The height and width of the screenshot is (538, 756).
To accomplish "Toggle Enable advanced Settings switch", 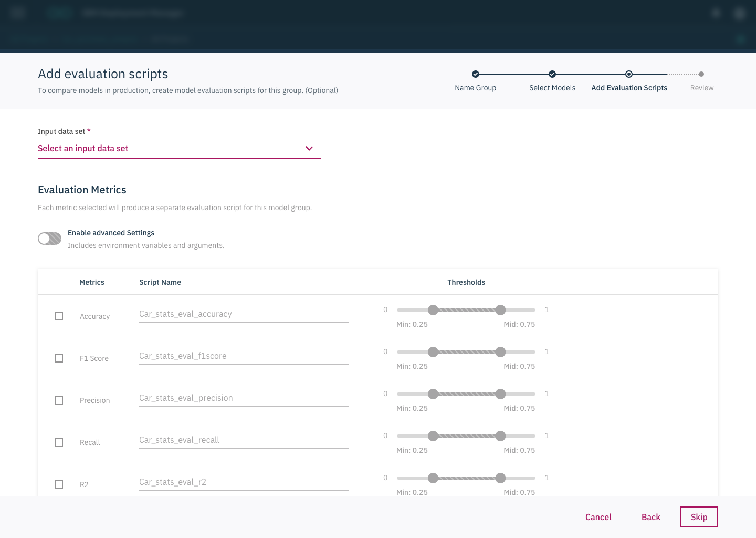I will (50, 239).
